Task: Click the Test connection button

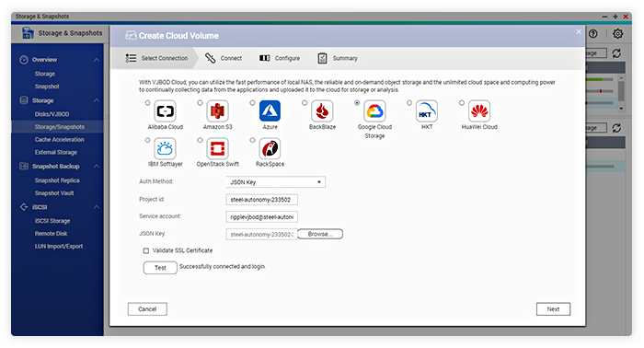Action: [x=160, y=268]
